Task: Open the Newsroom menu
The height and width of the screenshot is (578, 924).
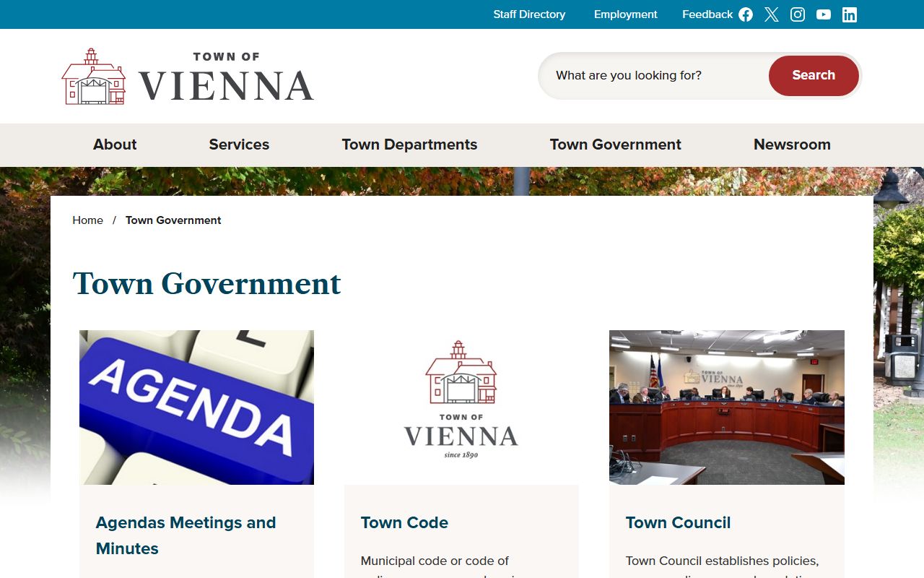Action: coord(792,144)
